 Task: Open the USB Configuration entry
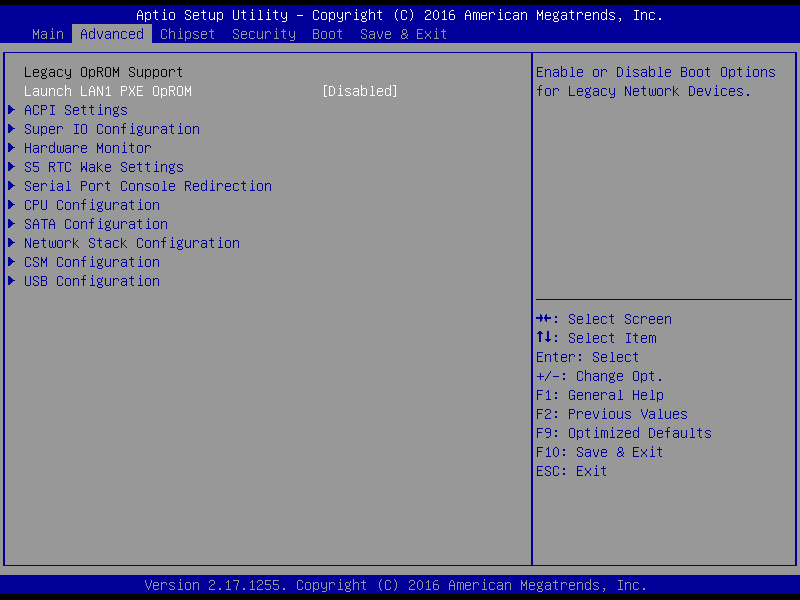pos(92,281)
